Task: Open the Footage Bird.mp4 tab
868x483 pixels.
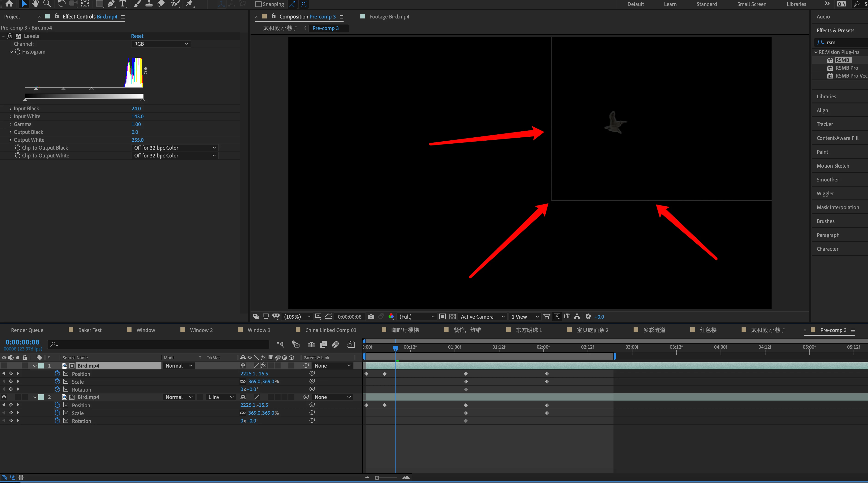Action: coord(389,17)
